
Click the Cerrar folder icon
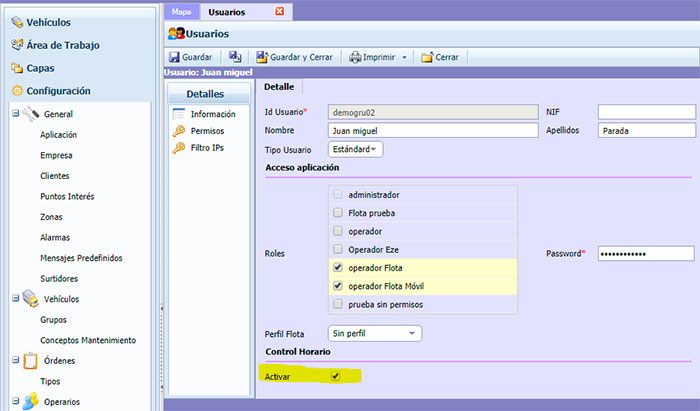coord(427,57)
